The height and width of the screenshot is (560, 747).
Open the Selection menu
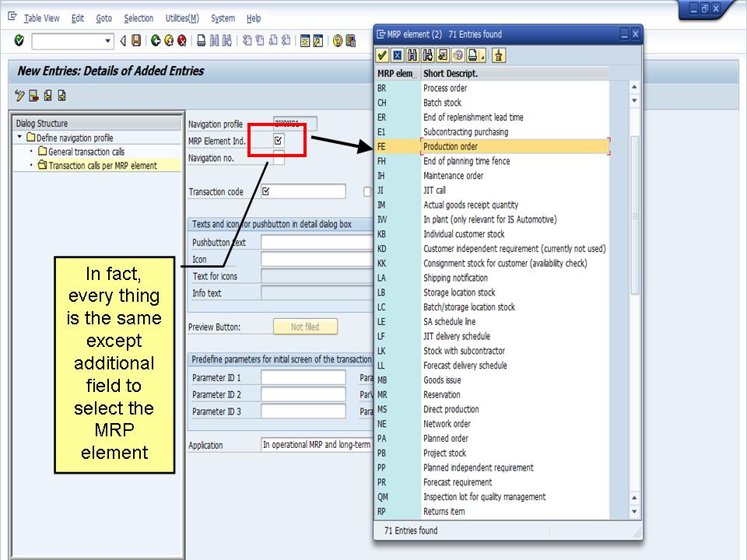point(139,18)
